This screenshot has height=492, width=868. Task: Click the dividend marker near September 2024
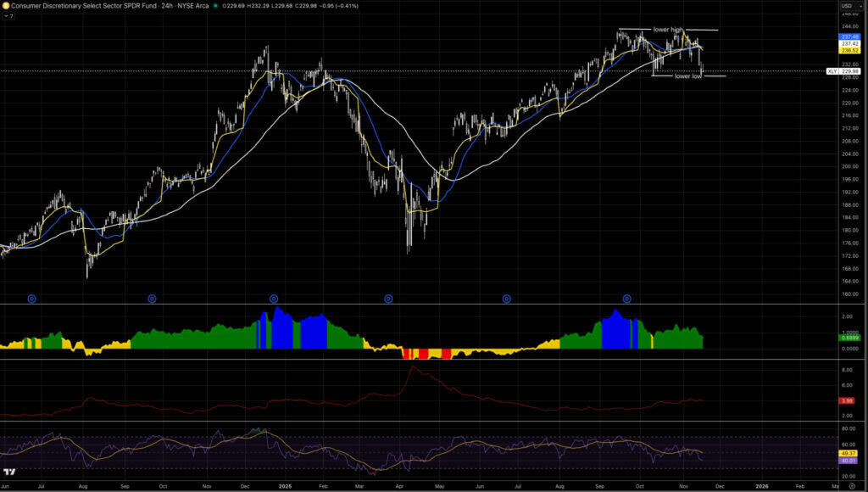(x=152, y=299)
